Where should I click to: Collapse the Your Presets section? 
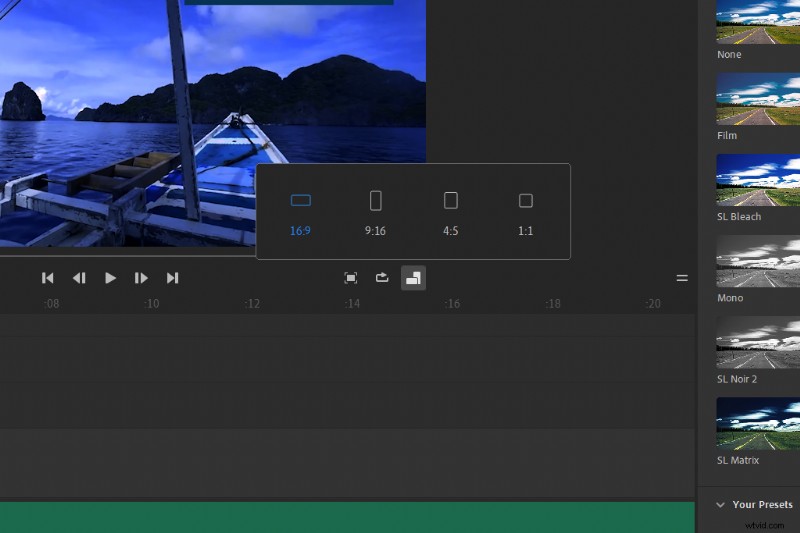pyautogui.click(x=720, y=505)
